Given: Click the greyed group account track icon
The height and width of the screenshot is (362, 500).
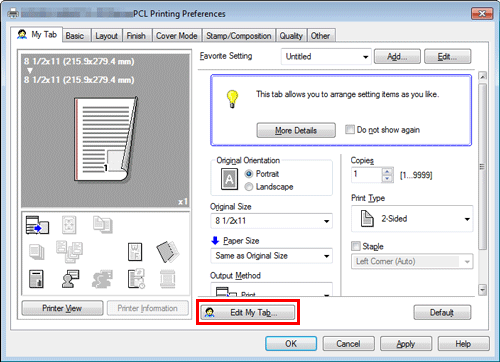Looking at the screenshot, I should [102, 279].
